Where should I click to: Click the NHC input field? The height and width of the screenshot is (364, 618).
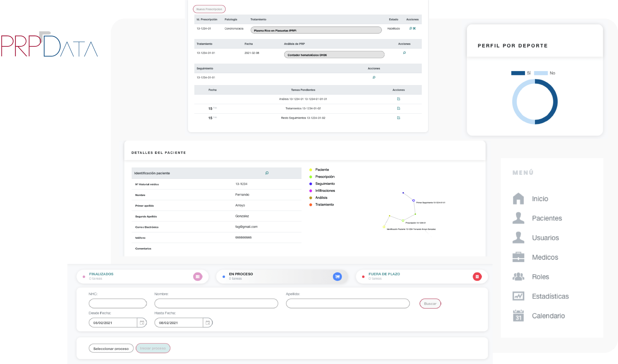click(117, 303)
